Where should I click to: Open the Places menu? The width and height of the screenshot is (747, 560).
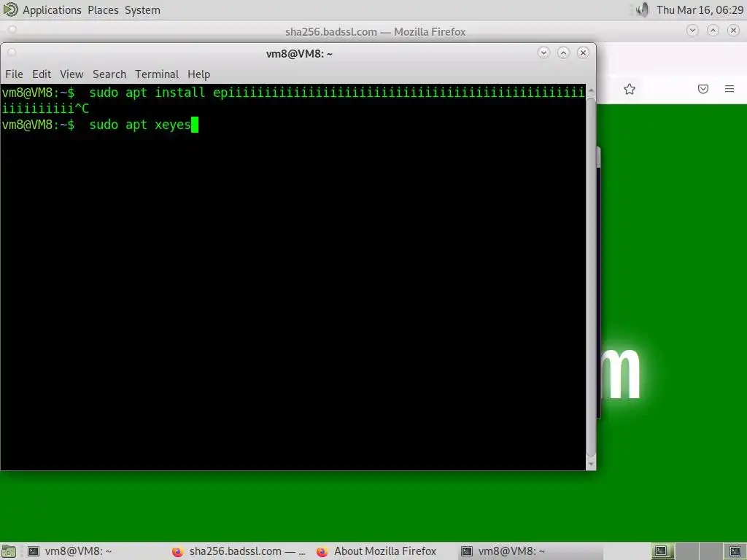tap(103, 10)
